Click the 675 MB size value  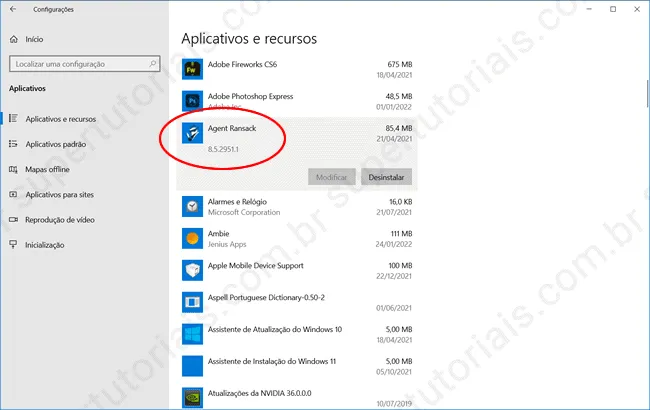(400, 64)
